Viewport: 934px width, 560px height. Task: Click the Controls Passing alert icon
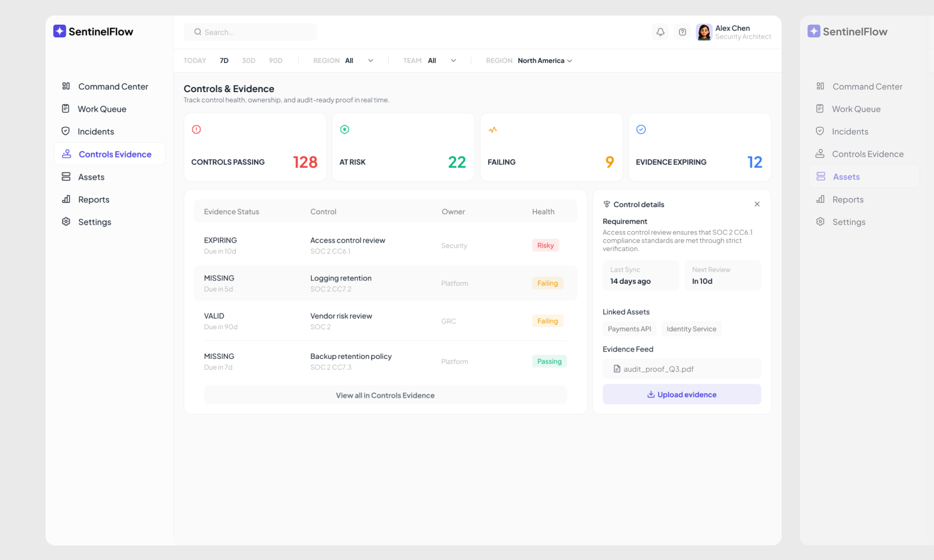coord(196,130)
